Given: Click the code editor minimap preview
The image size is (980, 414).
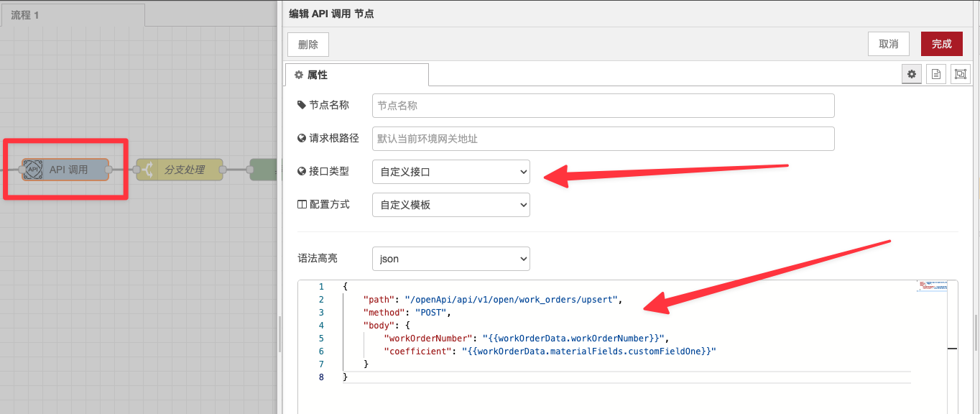Looking at the screenshot, I should (932, 286).
